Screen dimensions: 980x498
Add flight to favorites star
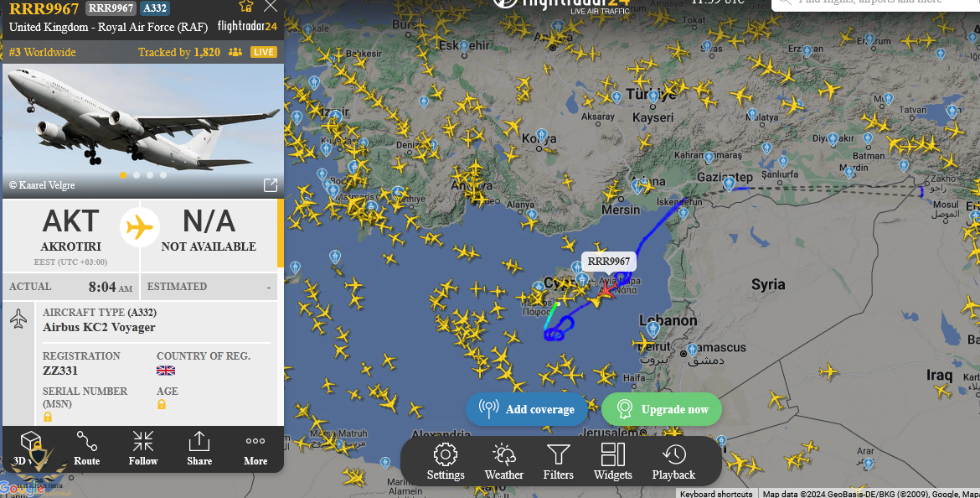point(246,6)
